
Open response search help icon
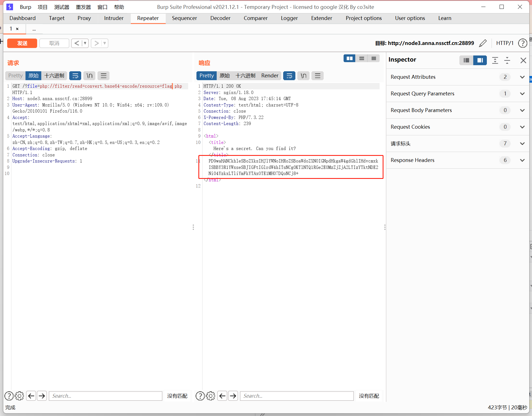(x=200, y=396)
